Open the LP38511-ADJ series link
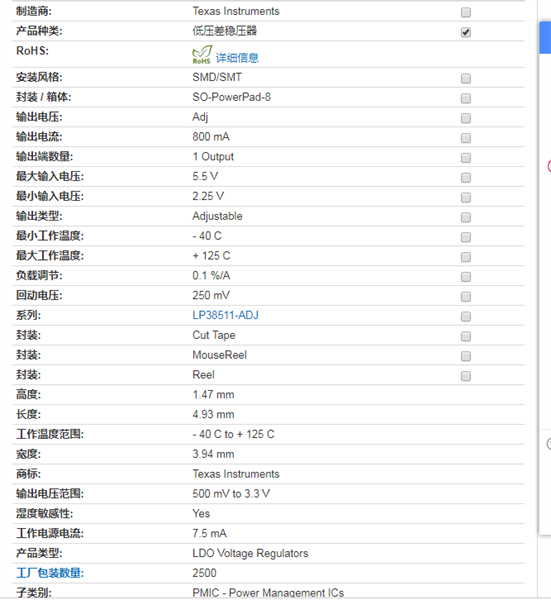 225,315
